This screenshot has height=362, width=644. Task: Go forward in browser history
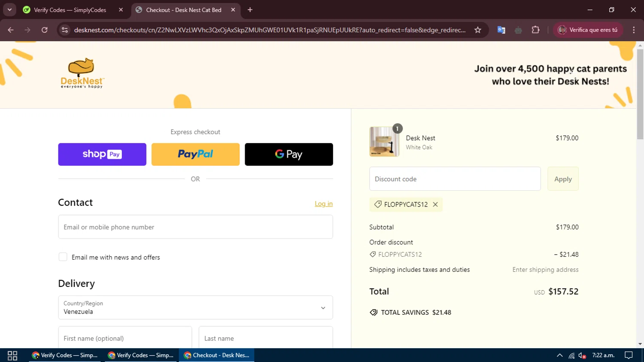point(27,30)
